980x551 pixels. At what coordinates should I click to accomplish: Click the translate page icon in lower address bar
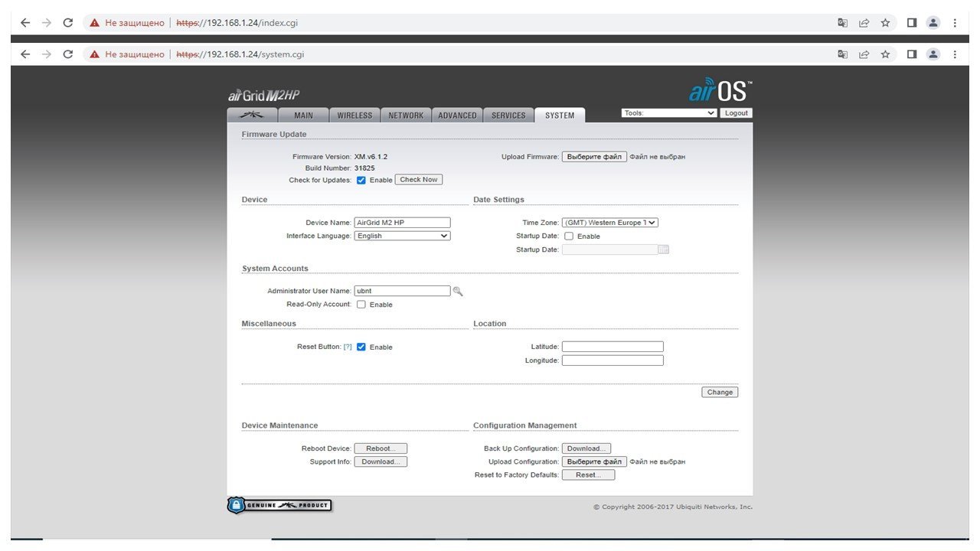(842, 54)
